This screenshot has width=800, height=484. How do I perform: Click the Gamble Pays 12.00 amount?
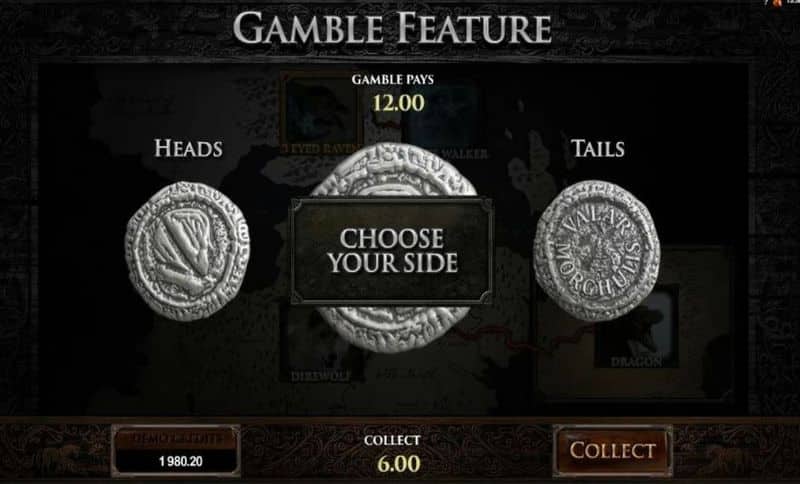pyautogui.click(x=398, y=103)
